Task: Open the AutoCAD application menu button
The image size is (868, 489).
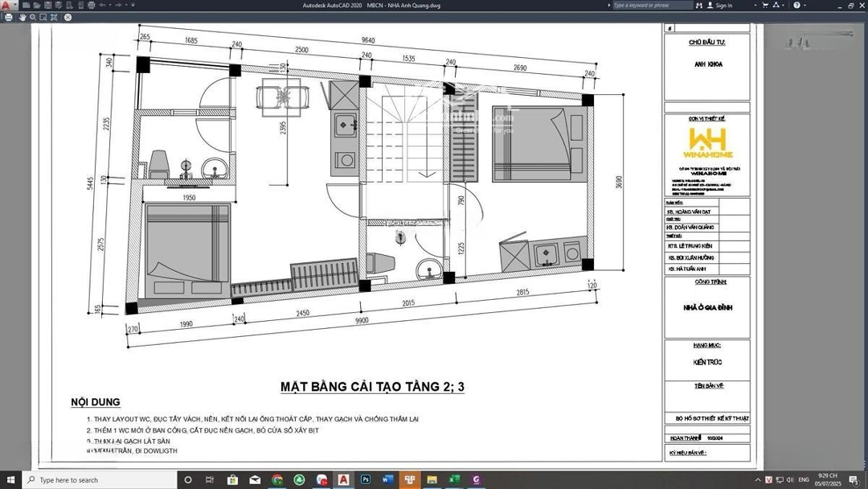Action: (x=7, y=6)
